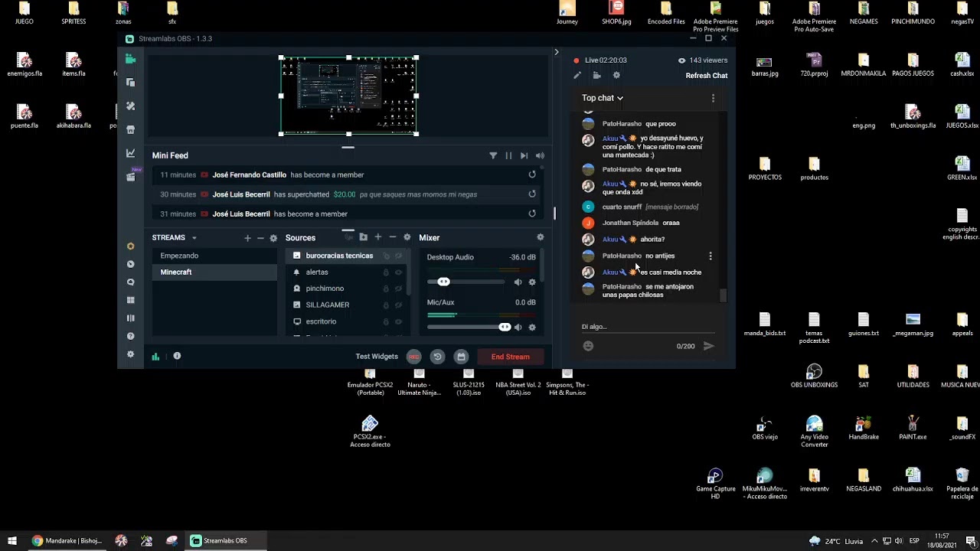Screen dimensions: 980x551
Task: Click the Di algo chat input field
Action: pos(648,327)
